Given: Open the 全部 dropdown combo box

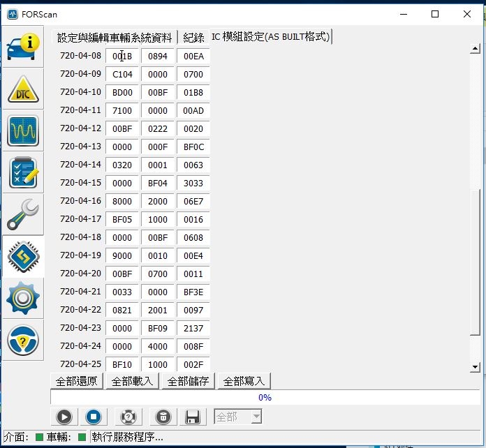Looking at the screenshot, I should coord(238,417).
